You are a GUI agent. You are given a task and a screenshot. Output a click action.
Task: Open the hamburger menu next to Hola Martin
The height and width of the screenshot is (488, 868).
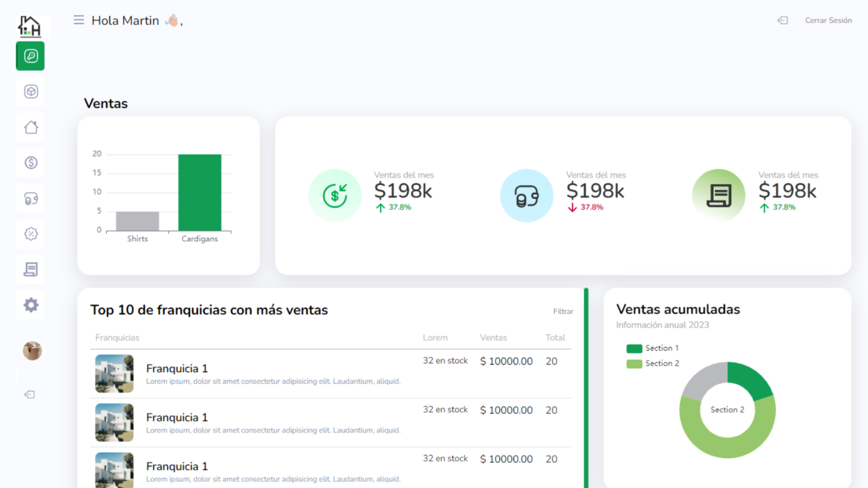[x=79, y=19]
